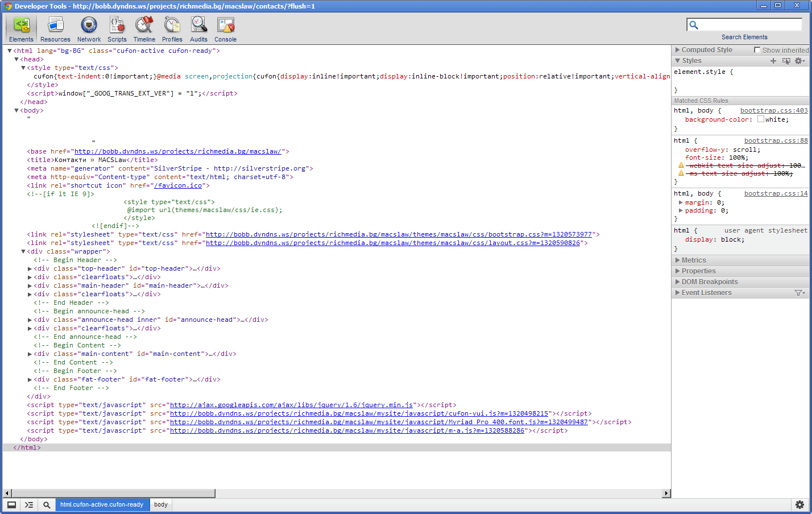Expand the main-header div node
Screen dimensions: 812x514
pos(30,285)
